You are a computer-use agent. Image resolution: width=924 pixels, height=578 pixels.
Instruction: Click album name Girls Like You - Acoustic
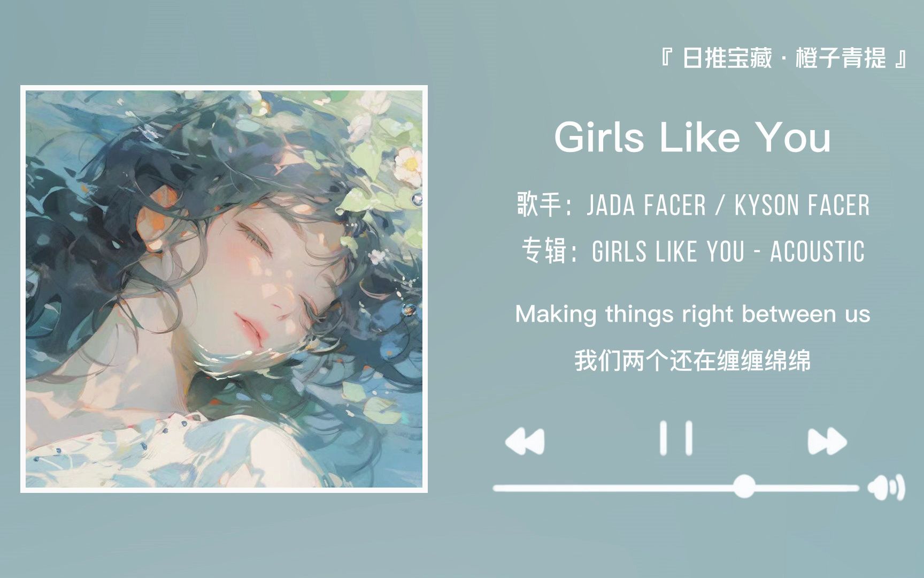pyautogui.click(x=728, y=252)
